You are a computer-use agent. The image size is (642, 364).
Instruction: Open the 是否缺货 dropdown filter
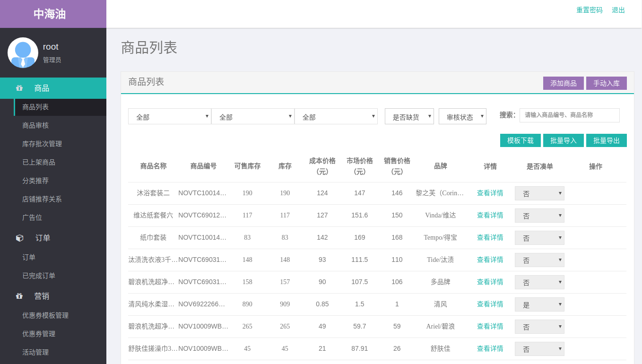(x=409, y=116)
